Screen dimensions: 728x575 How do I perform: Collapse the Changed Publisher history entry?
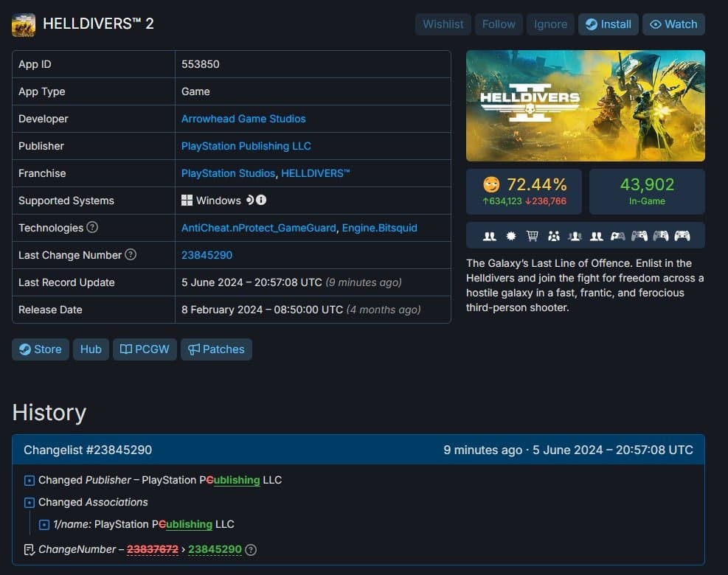pos(30,481)
